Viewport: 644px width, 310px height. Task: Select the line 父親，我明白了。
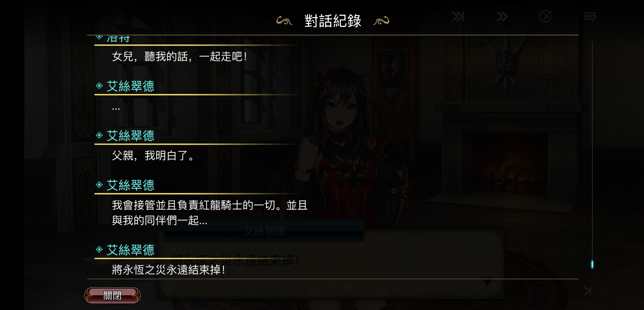tap(154, 156)
